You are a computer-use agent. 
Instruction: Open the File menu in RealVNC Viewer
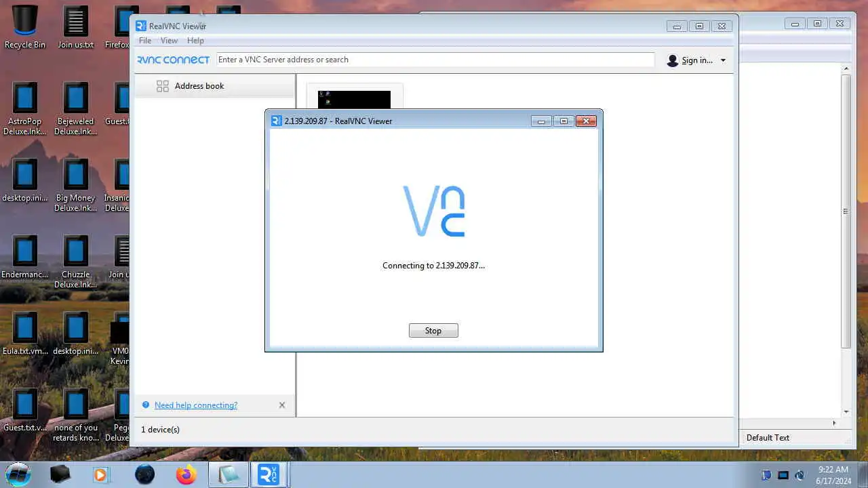pos(145,41)
